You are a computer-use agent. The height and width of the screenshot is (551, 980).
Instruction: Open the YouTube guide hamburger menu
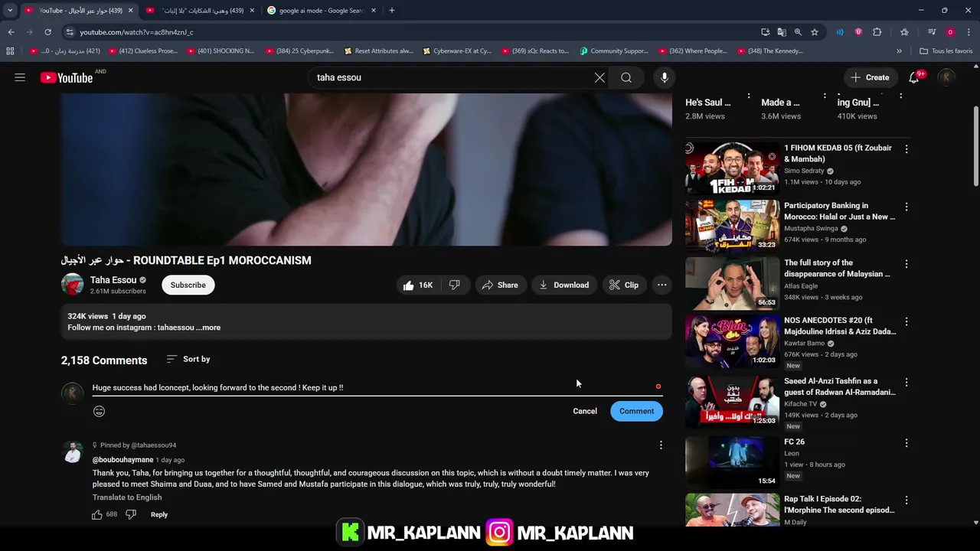(20, 77)
